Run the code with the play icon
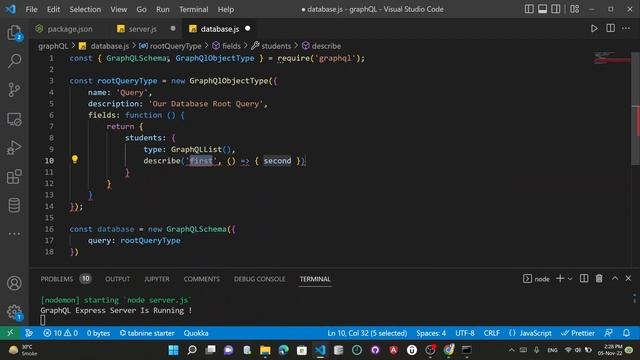This screenshot has height=360, width=640. click(x=594, y=29)
